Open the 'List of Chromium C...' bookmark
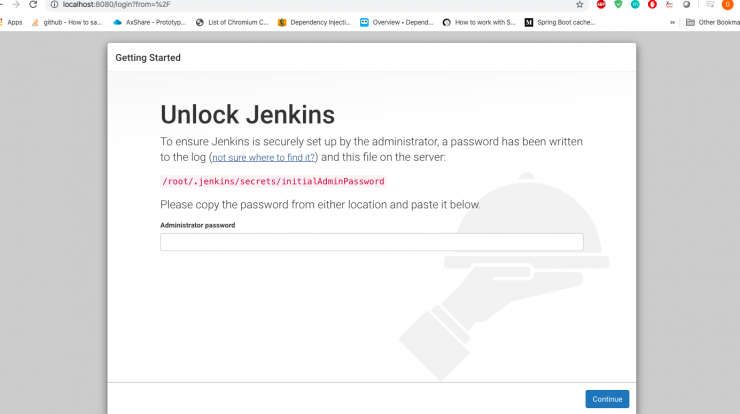The image size is (740, 414). tap(232, 22)
